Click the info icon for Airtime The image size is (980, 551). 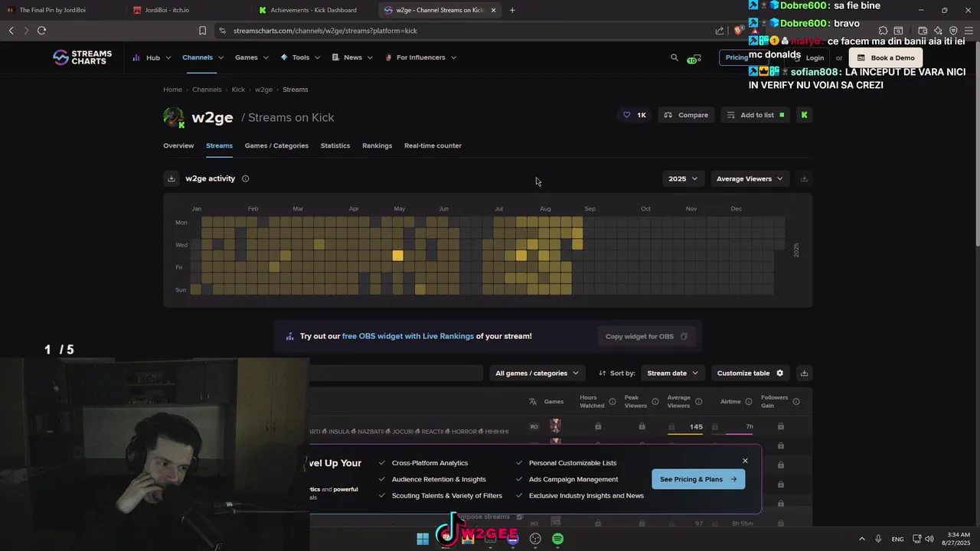[x=749, y=401]
